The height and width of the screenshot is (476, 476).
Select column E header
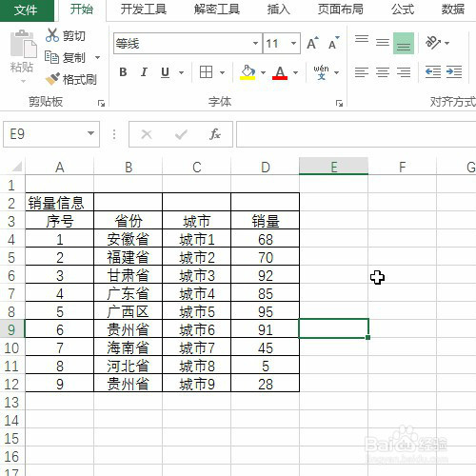click(334, 167)
